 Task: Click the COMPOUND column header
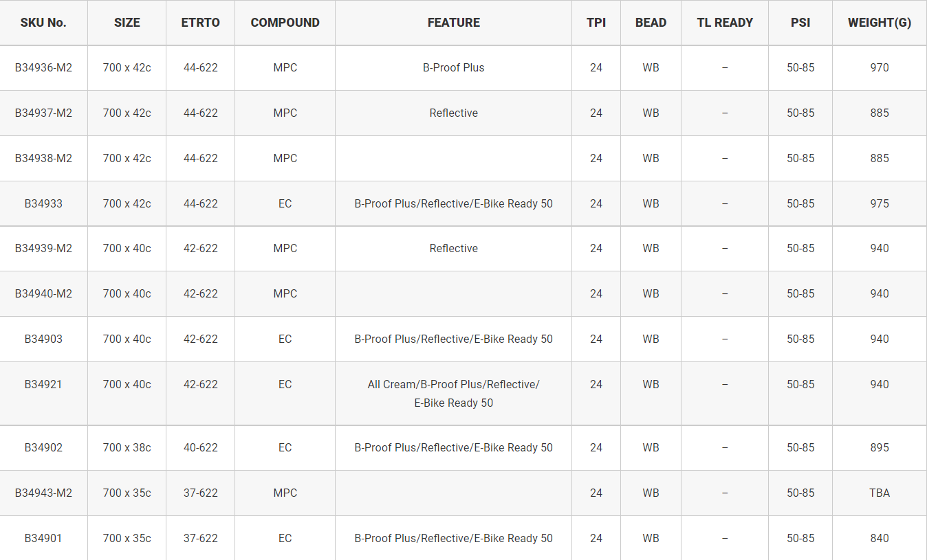tap(285, 22)
